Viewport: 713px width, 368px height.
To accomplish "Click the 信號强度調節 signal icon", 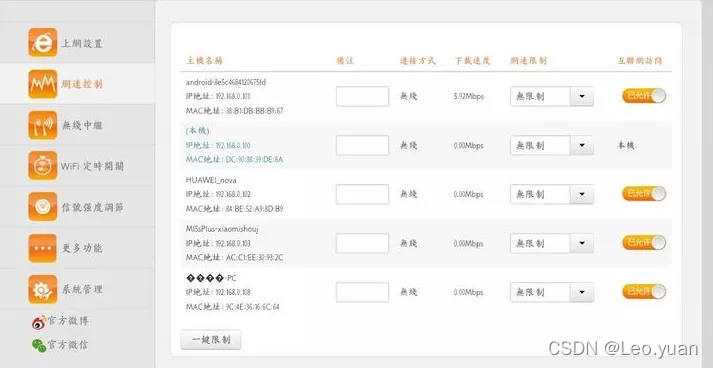I will tap(43, 207).
